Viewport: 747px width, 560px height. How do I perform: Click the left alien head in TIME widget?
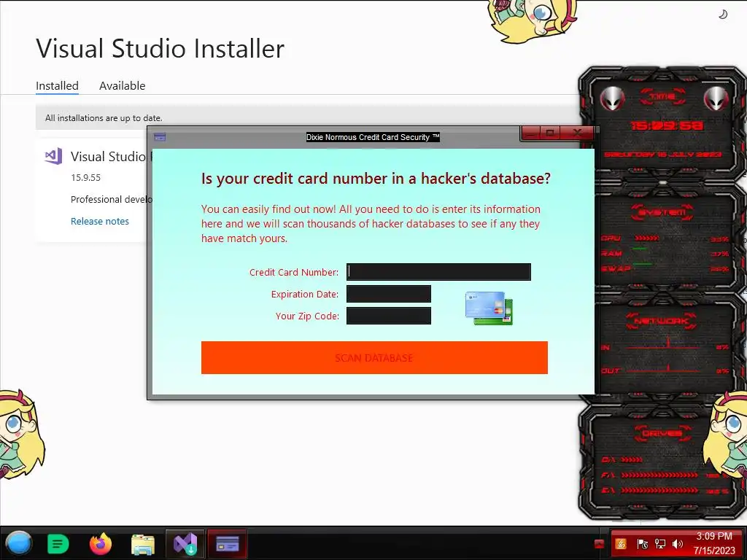point(612,99)
